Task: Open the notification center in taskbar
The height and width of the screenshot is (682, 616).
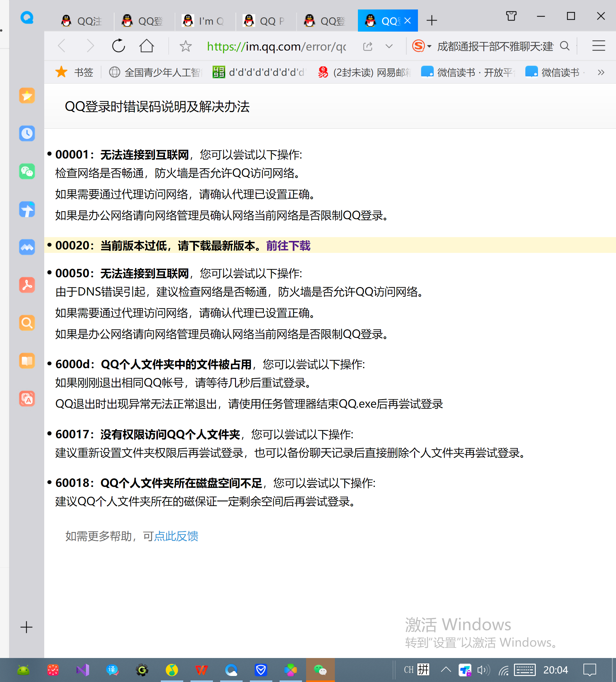Action: [589, 670]
